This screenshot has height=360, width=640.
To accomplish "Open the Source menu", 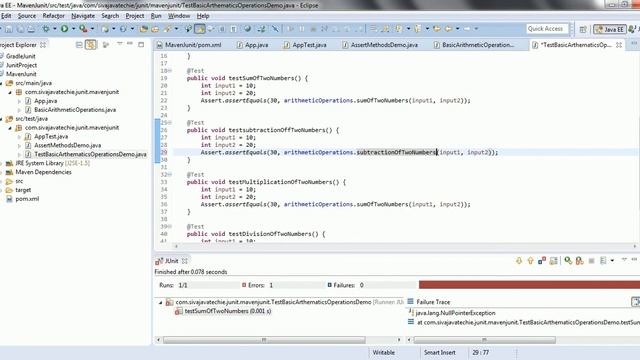I will pyautogui.click(x=27, y=16).
